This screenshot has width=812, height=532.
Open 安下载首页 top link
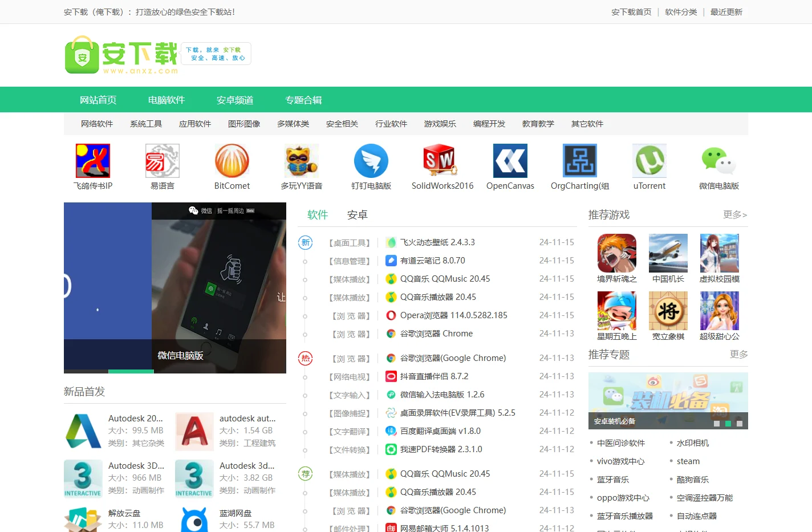(x=631, y=12)
